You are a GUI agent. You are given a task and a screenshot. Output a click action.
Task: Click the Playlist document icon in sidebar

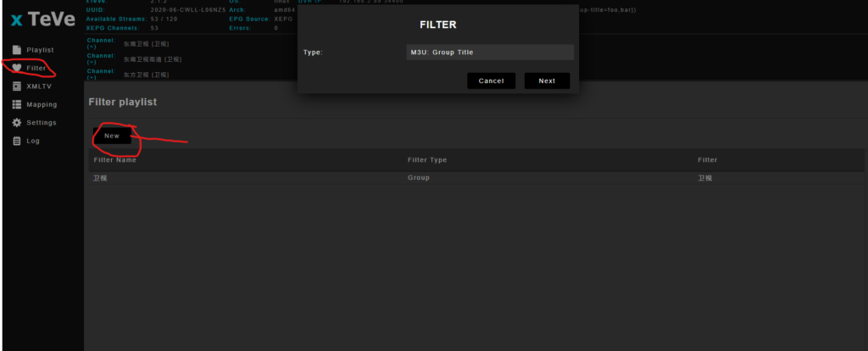17,50
